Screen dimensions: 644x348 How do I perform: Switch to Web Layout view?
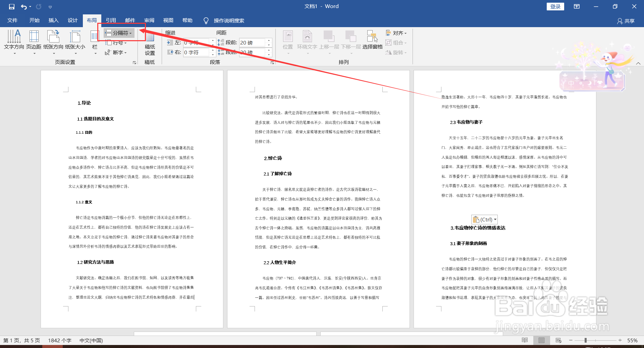pyautogui.click(x=558, y=340)
